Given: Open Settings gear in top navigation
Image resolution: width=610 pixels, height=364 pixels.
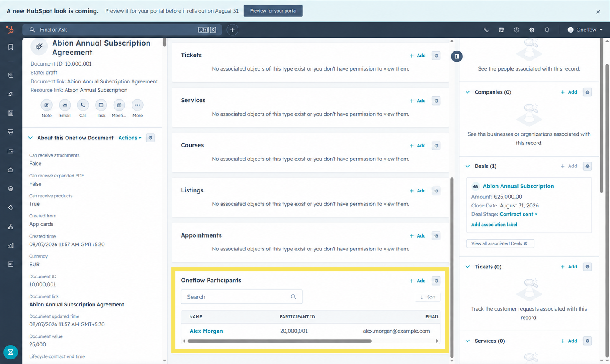Looking at the screenshot, I should tap(532, 30).
